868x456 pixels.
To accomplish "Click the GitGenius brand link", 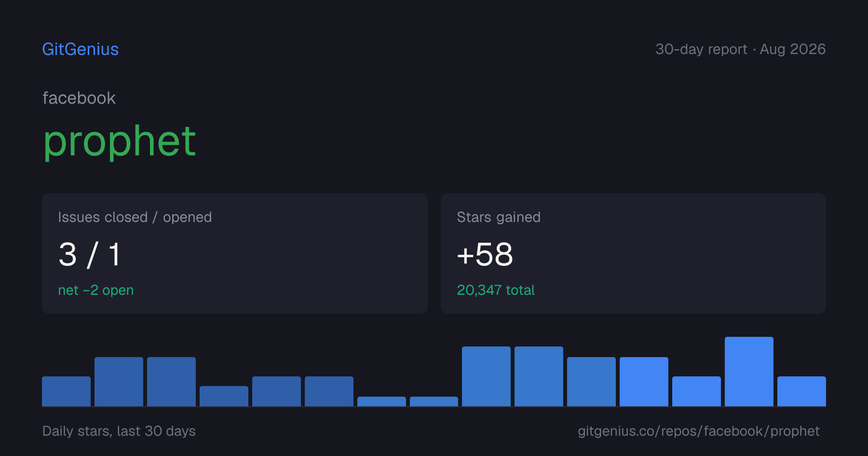I will [81, 49].
